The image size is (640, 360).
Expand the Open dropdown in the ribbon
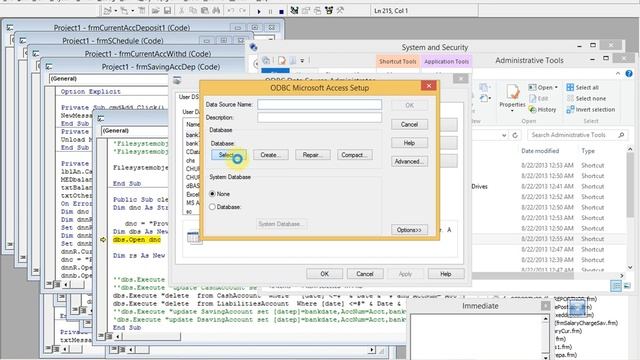(556, 87)
